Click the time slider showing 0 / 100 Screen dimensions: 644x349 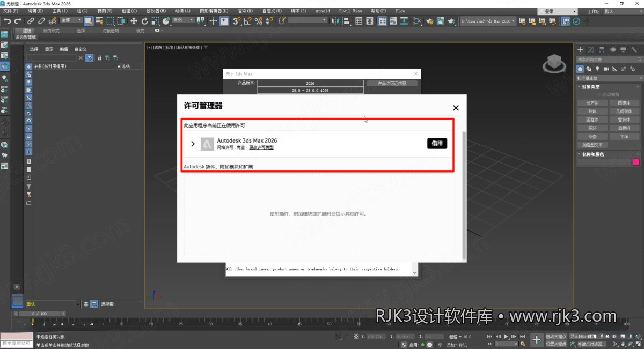(x=39, y=313)
